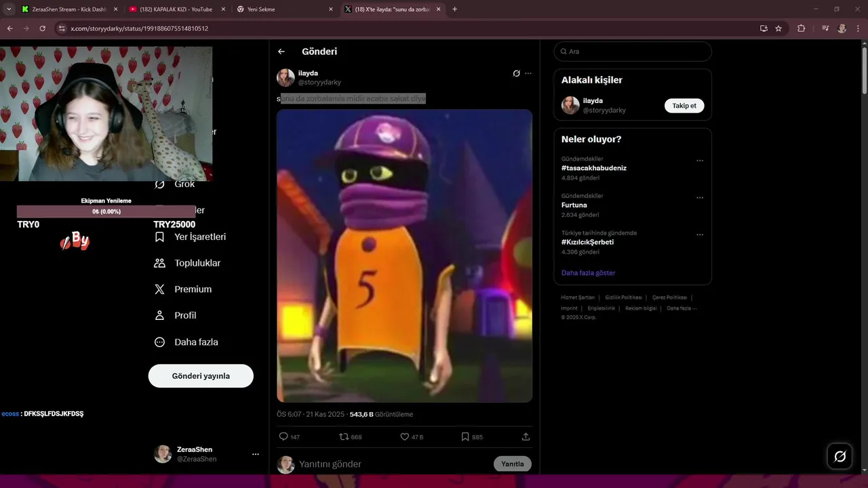Open Premium in the sidebar
This screenshot has height=488, width=868.
pyautogui.click(x=183, y=289)
